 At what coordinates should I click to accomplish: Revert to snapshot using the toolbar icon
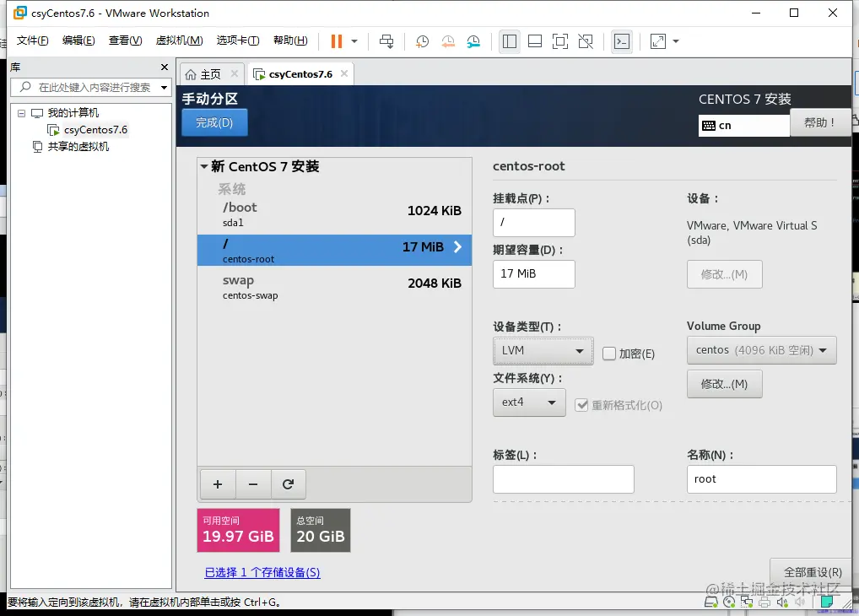pos(447,41)
